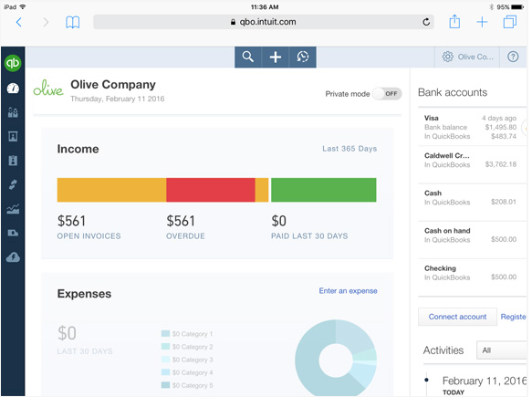Toggle Private mode switch

pos(387,94)
